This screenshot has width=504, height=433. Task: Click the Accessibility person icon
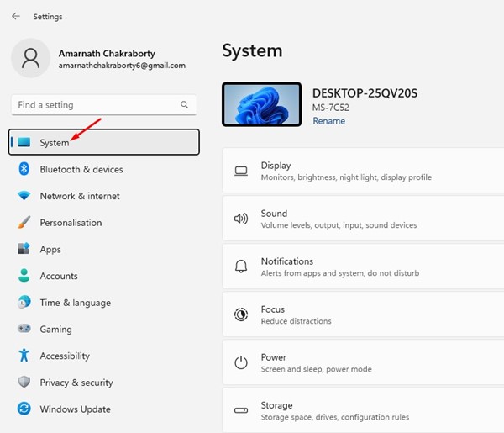click(x=24, y=356)
